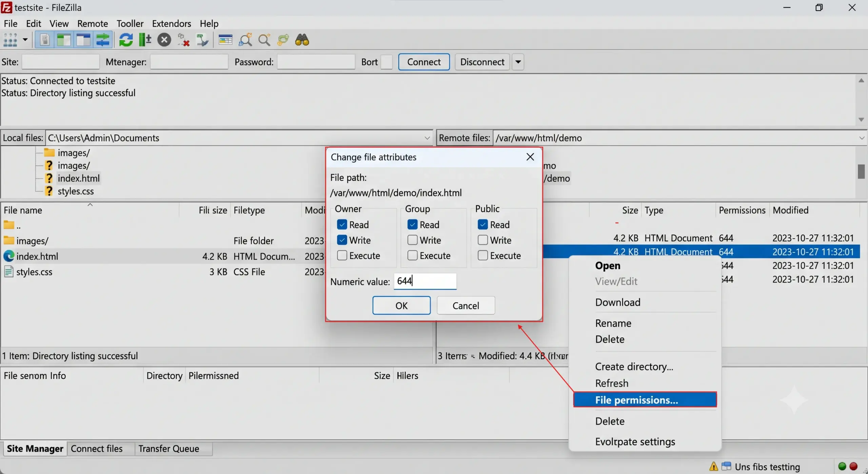This screenshot has width=868, height=474.
Task: Click OK in Change file attributes dialog
Action: tap(401, 305)
